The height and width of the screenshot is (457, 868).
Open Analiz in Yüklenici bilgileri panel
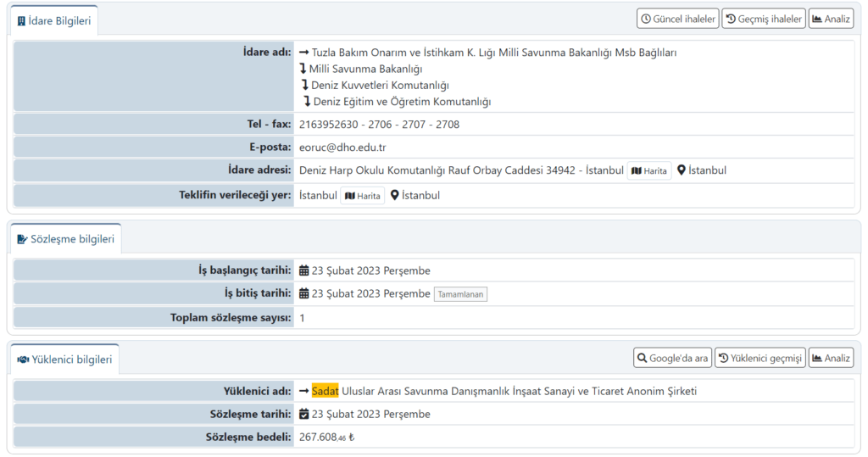coord(831,358)
